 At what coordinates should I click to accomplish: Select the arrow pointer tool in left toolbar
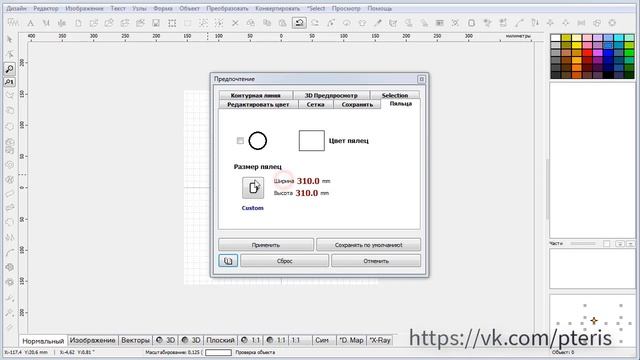pyautogui.click(x=10, y=40)
